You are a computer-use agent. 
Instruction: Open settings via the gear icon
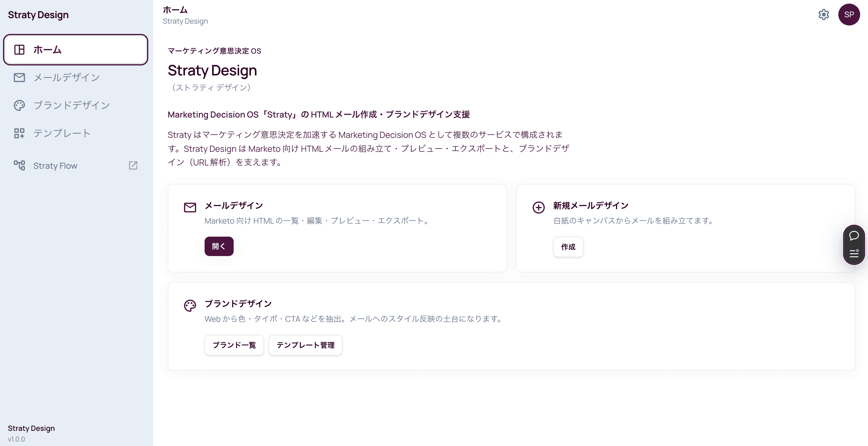click(x=824, y=15)
